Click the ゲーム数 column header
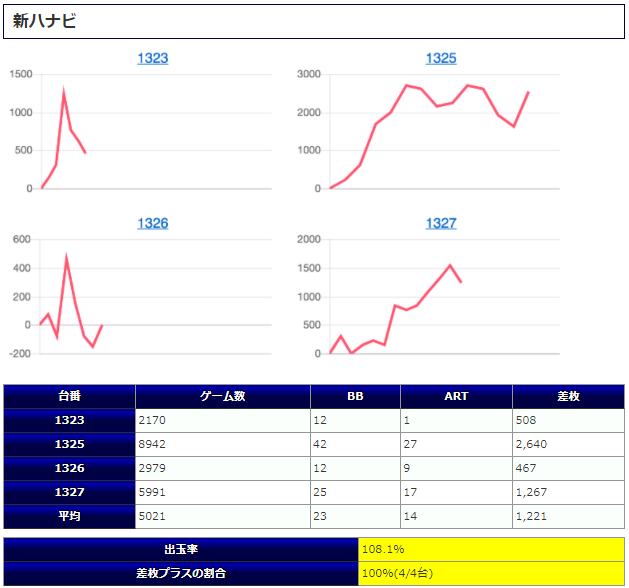The height and width of the screenshot is (588, 629). [222, 397]
